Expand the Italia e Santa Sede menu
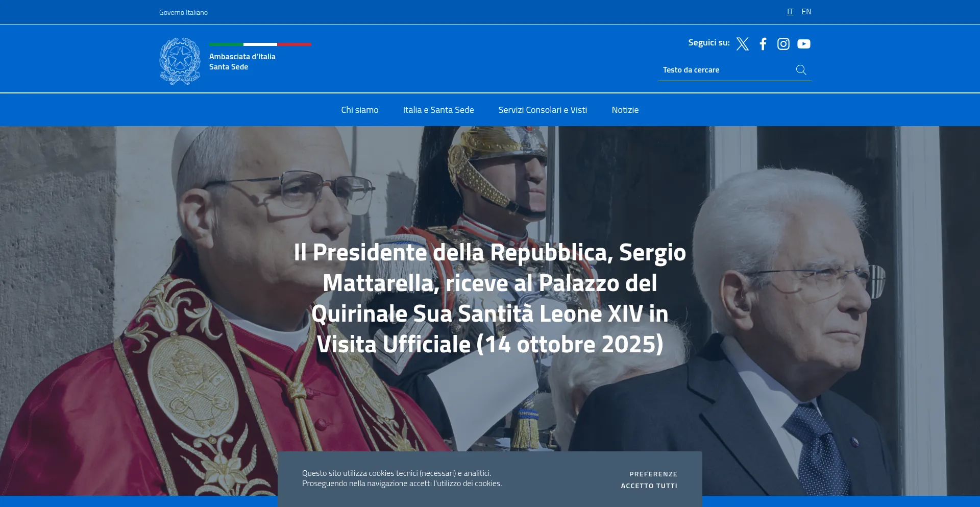The width and height of the screenshot is (980, 507). tap(438, 110)
